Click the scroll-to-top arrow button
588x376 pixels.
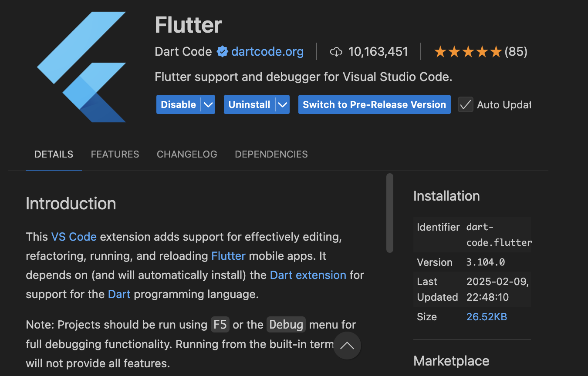coord(347,346)
